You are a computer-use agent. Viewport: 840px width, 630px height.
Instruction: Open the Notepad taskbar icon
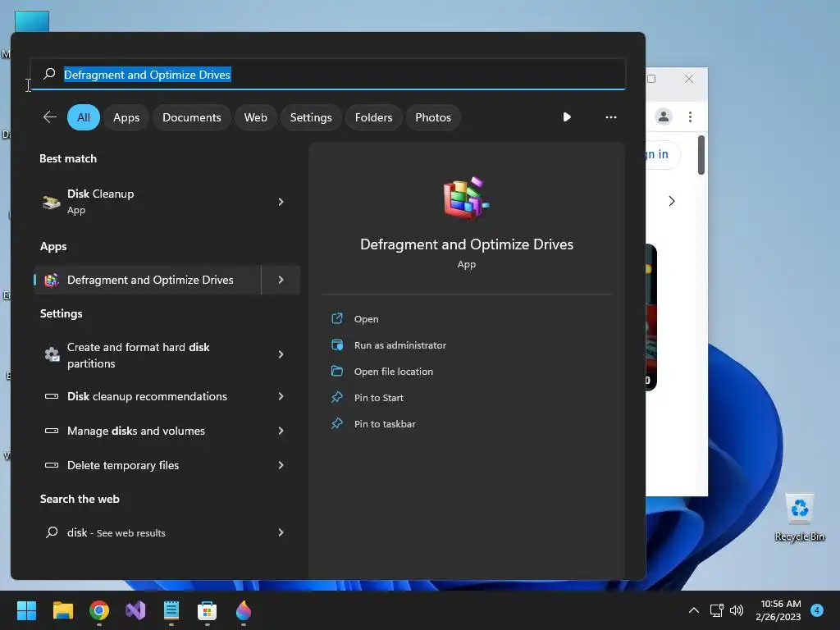(171, 610)
